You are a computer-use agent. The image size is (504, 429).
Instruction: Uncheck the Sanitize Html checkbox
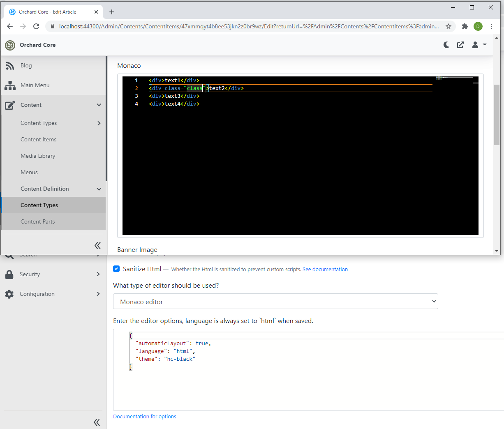(116, 269)
